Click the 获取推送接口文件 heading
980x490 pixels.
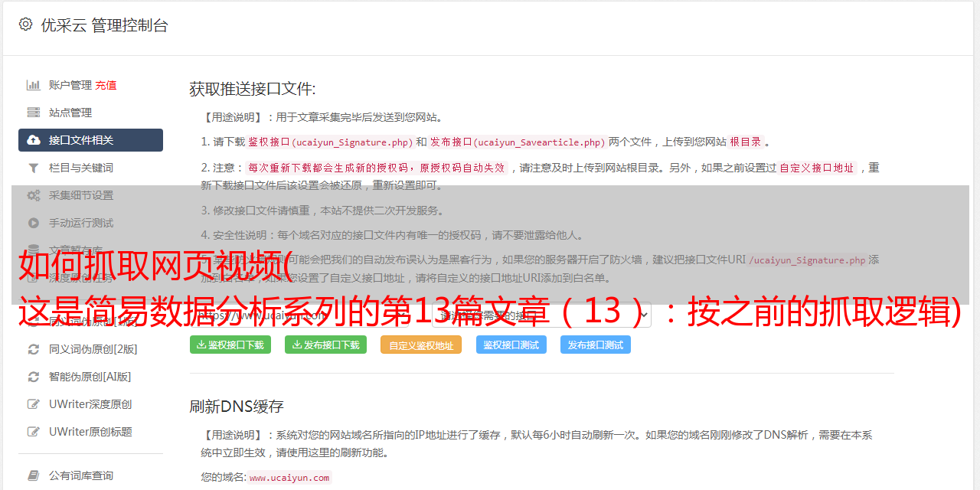tap(253, 89)
